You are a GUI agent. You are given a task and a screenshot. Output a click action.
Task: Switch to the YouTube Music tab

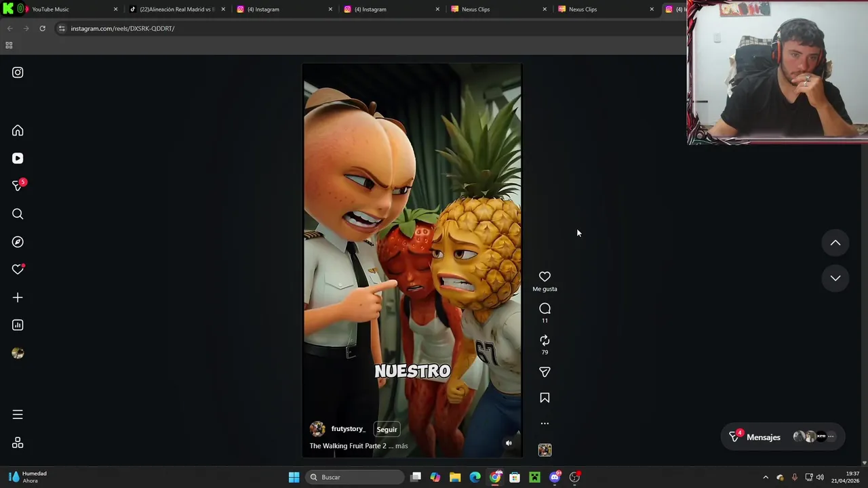[68, 9]
